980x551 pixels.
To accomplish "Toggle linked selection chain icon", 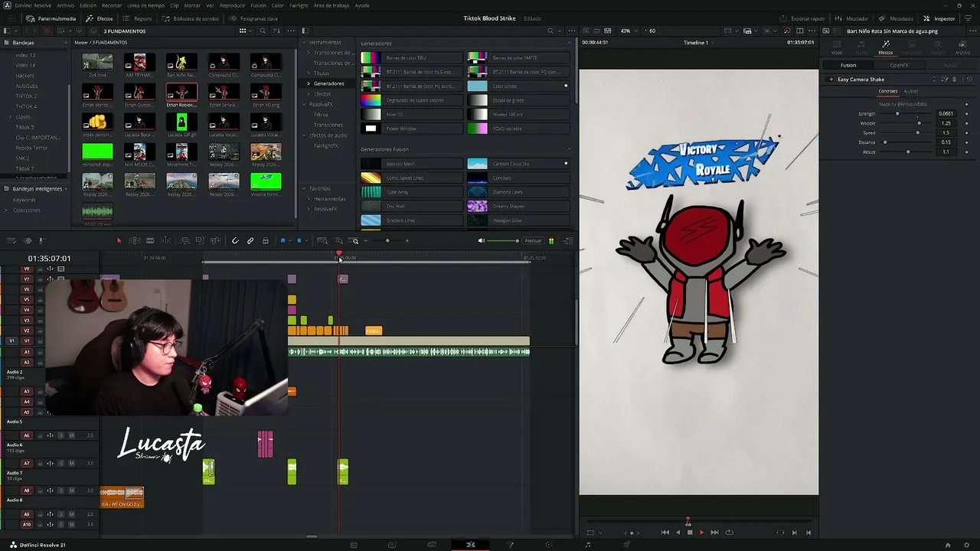I will 250,241.
